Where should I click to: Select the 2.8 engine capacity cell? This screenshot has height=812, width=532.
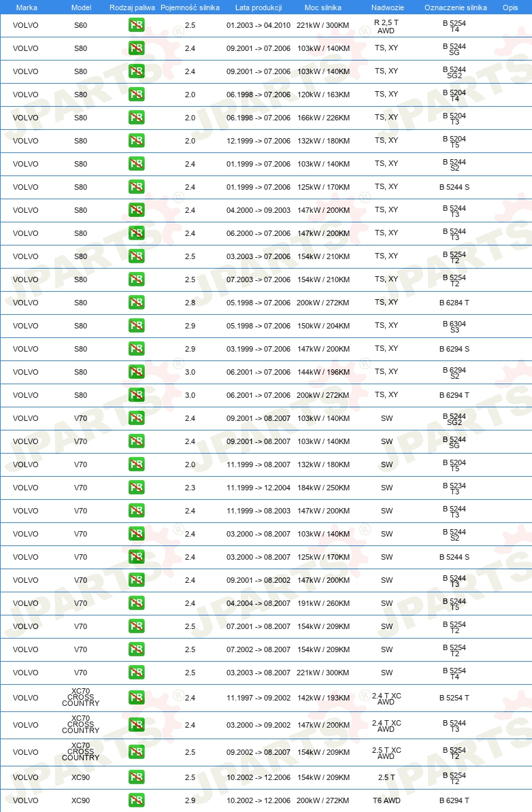tap(190, 303)
